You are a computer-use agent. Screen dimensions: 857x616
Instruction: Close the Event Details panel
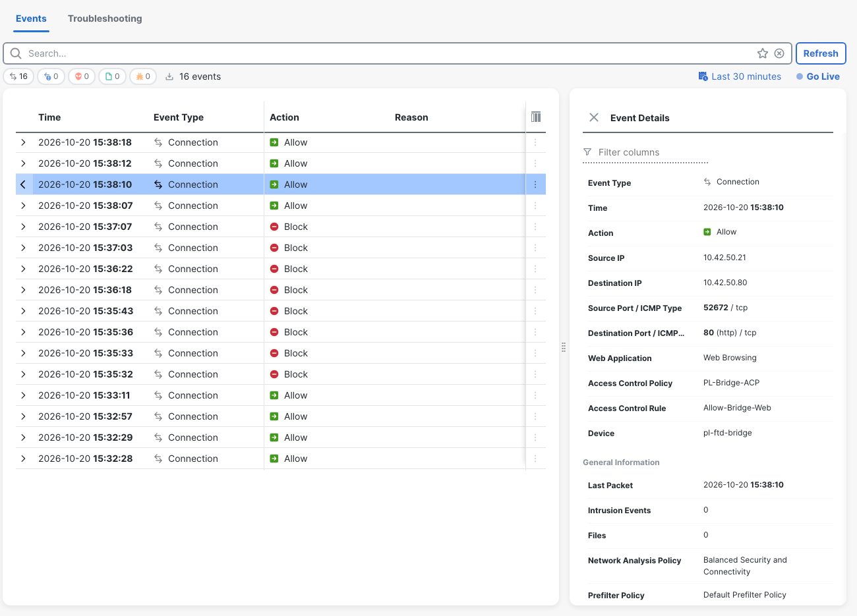(x=594, y=117)
